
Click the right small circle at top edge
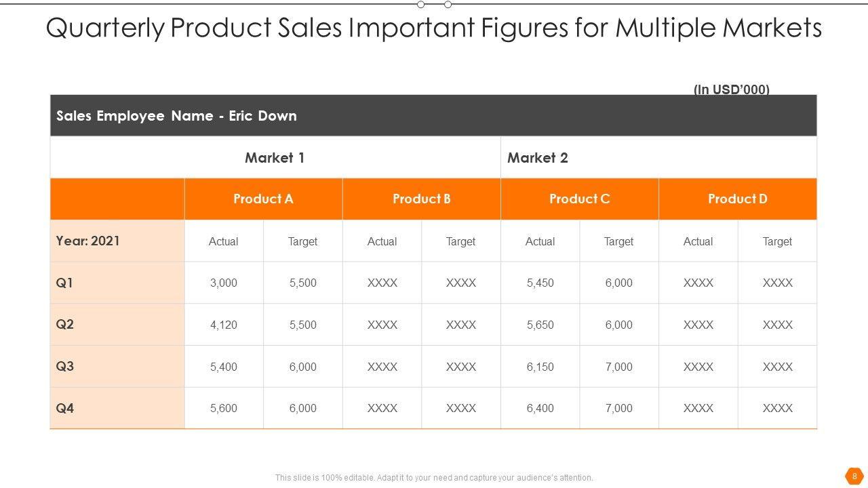[x=448, y=5]
